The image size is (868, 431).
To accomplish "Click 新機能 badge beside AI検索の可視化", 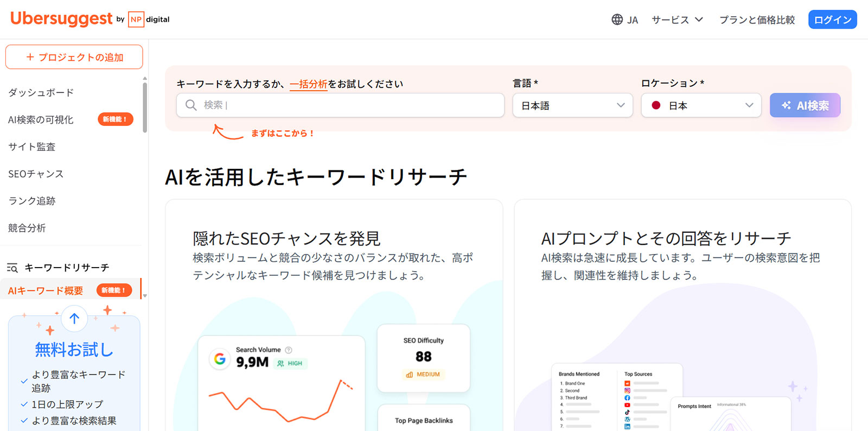I will click(x=116, y=119).
